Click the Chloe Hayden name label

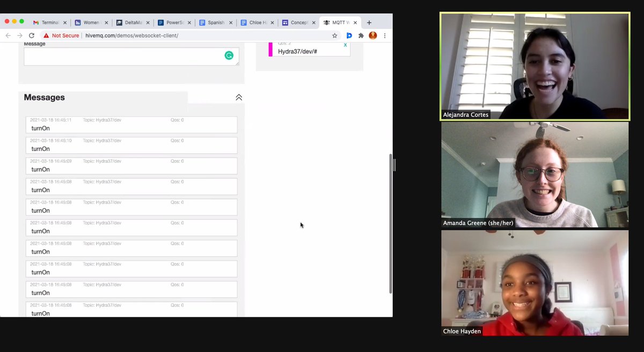pos(462,331)
